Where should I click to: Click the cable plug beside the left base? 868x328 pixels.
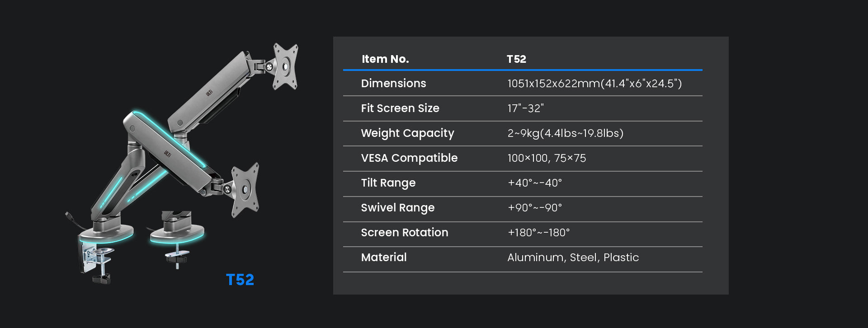[68, 215]
